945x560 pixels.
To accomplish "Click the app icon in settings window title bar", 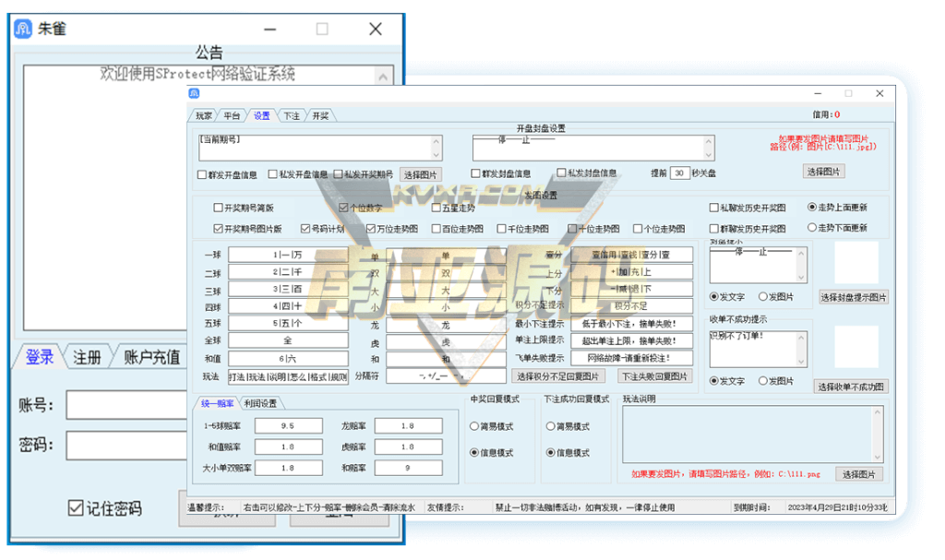I will click(x=194, y=93).
